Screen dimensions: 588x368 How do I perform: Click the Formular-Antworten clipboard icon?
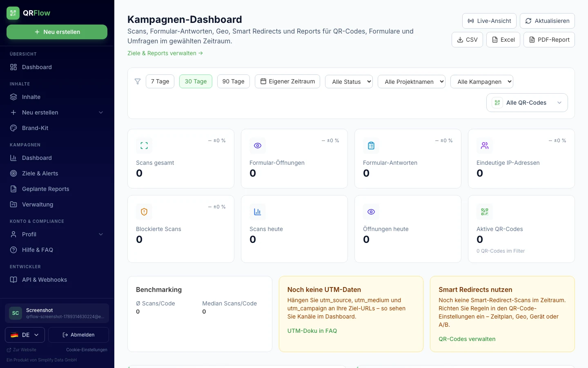click(371, 146)
